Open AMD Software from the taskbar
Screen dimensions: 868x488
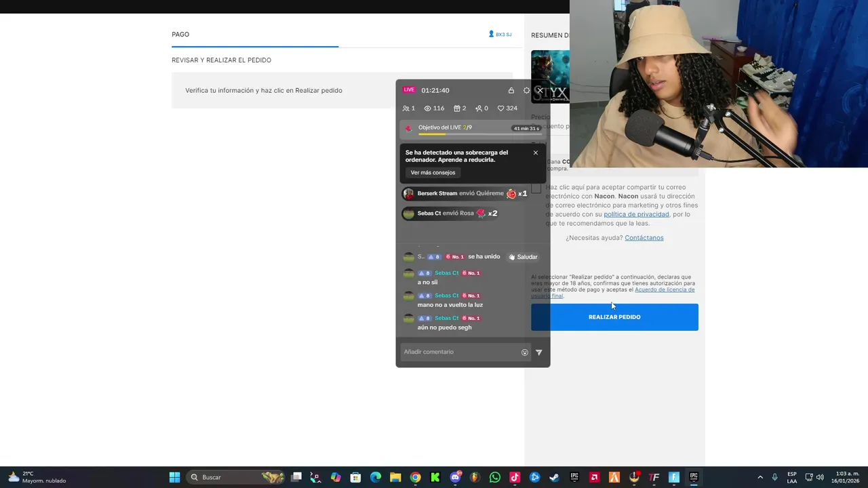(594, 477)
